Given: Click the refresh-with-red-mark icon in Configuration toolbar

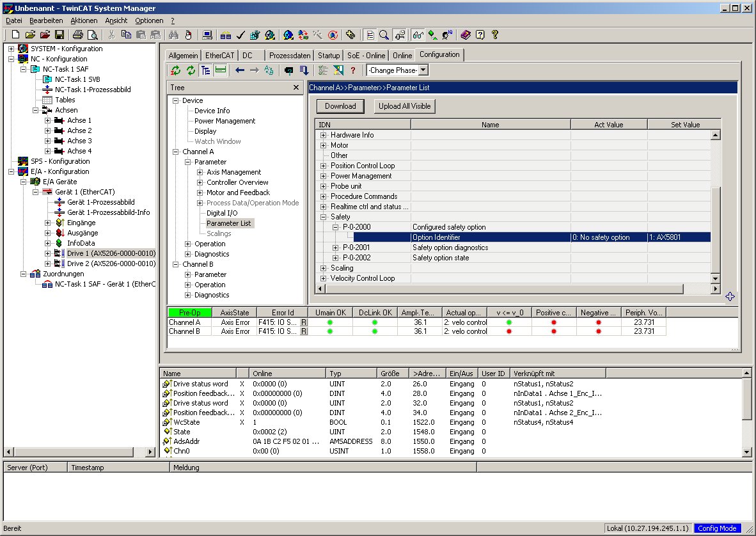Looking at the screenshot, I should [176, 70].
